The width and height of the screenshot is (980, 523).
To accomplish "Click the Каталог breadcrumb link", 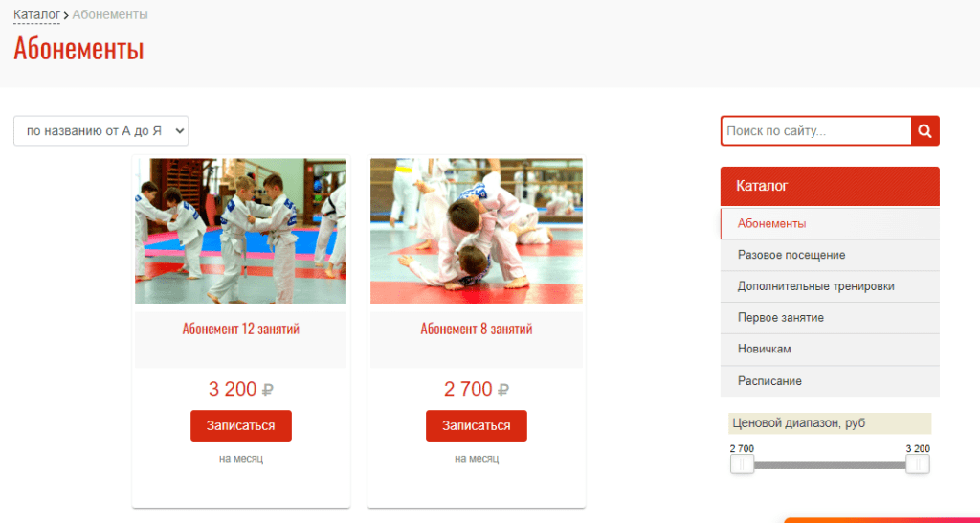I will [37, 14].
